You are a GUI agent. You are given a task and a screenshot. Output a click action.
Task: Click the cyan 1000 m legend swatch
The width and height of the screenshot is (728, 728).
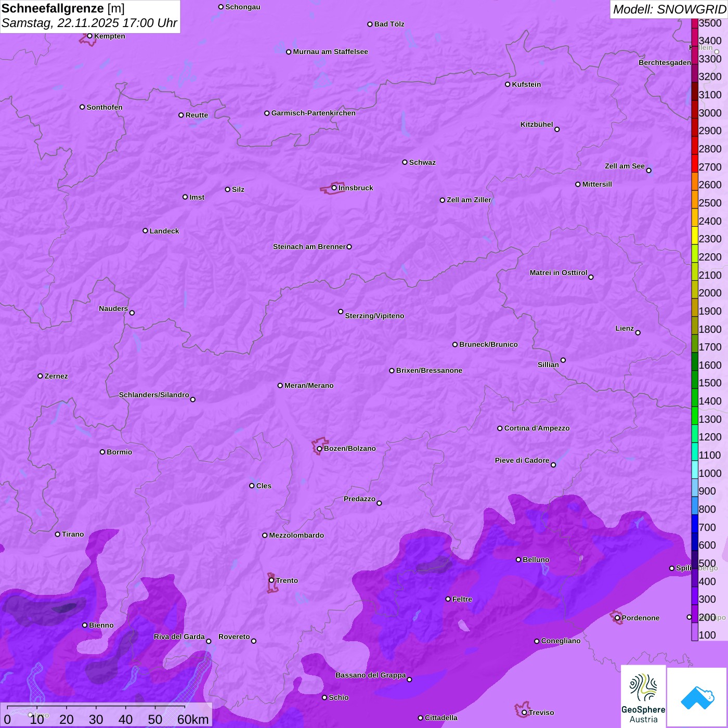click(695, 469)
